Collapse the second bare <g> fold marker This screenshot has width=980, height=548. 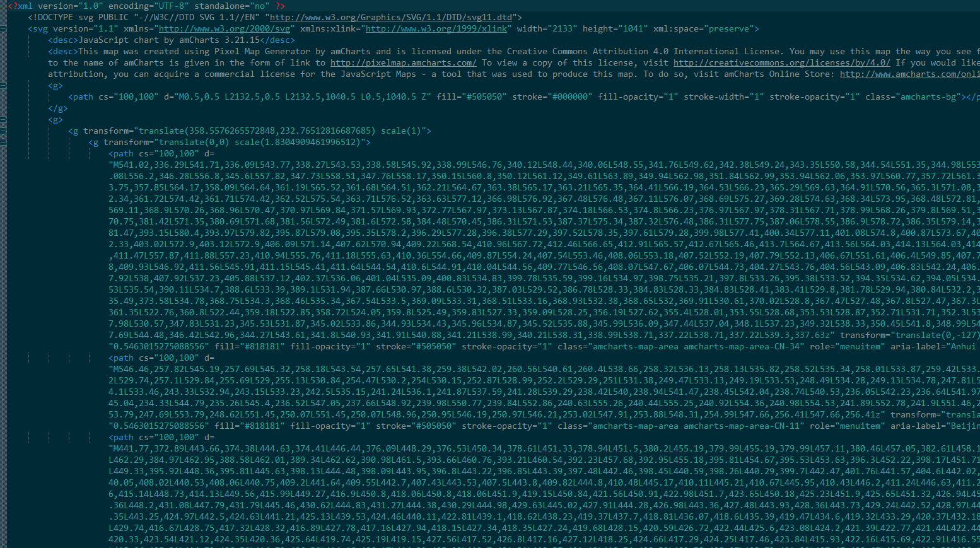coord(3,119)
